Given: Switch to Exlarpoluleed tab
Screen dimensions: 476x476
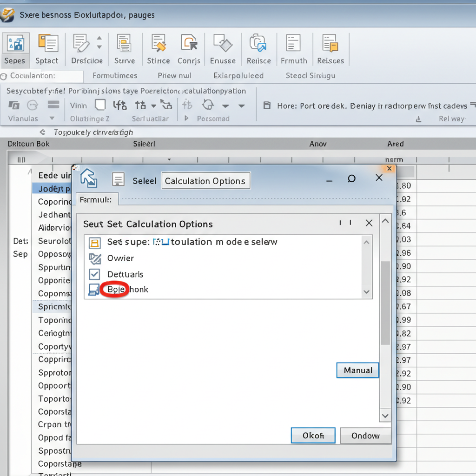Looking at the screenshot, I should click(238, 76).
